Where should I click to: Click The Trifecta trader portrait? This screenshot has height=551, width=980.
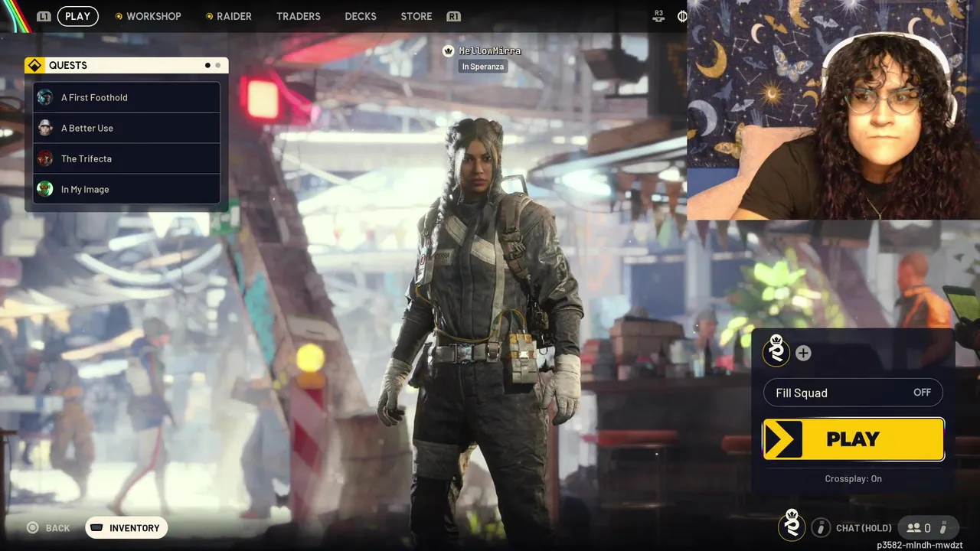coord(45,158)
